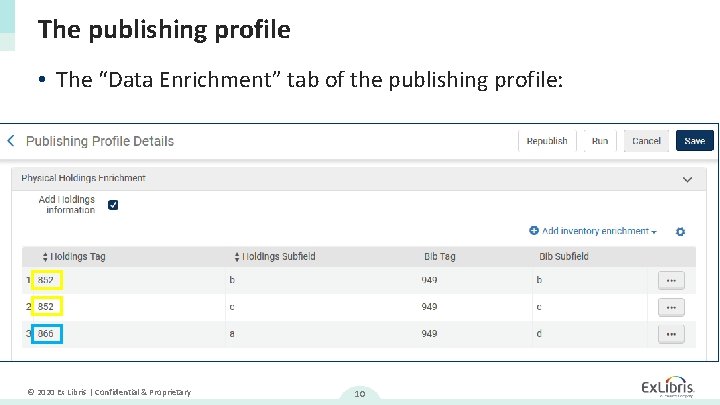
Task: Click the Bib Subfield column header
Action: tap(563, 257)
